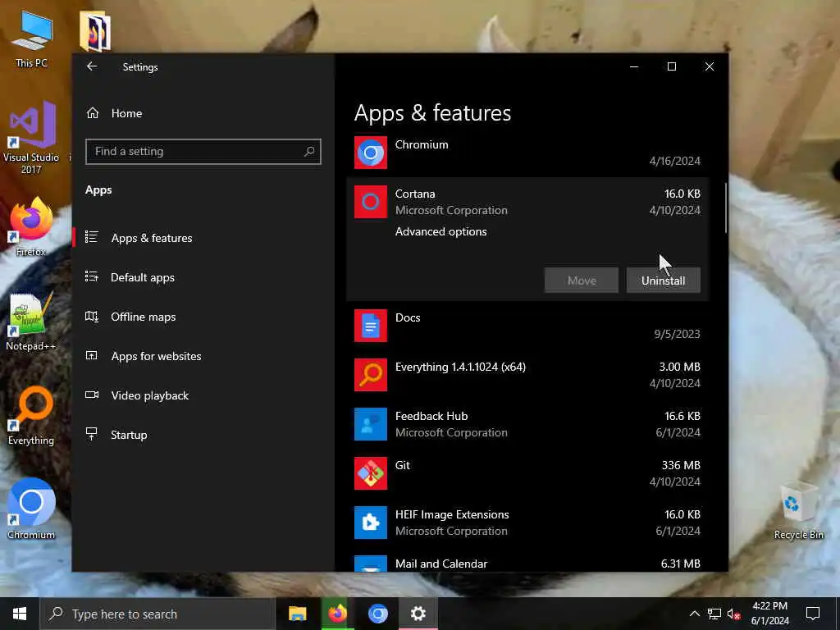Viewport: 840px width, 630px height.
Task: Click the Home house icon
Action: click(93, 113)
